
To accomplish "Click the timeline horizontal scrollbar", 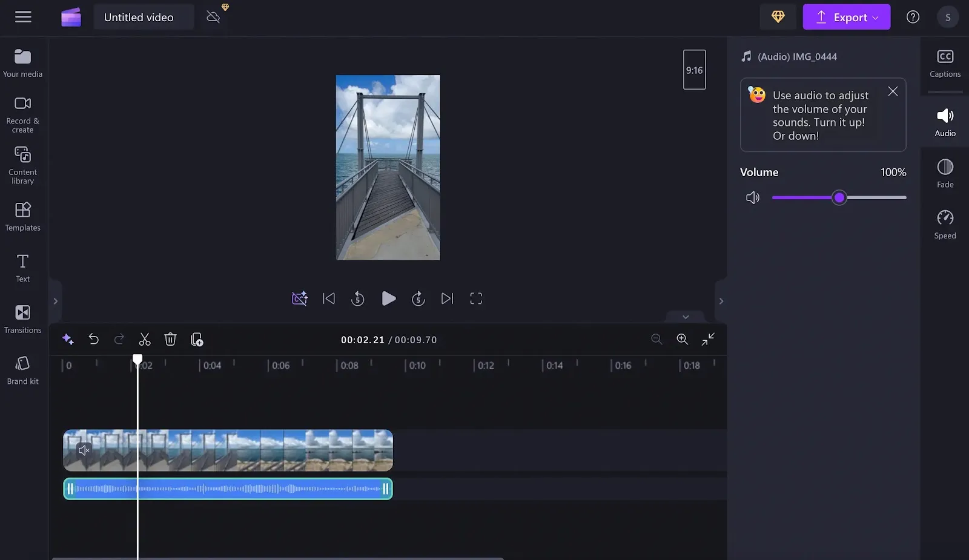I will pyautogui.click(x=278, y=558).
